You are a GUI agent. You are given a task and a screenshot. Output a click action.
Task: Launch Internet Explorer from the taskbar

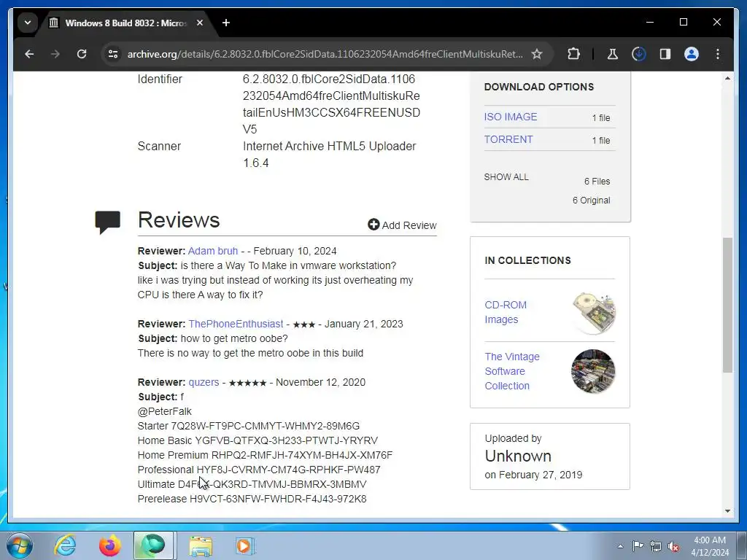(65, 545)
